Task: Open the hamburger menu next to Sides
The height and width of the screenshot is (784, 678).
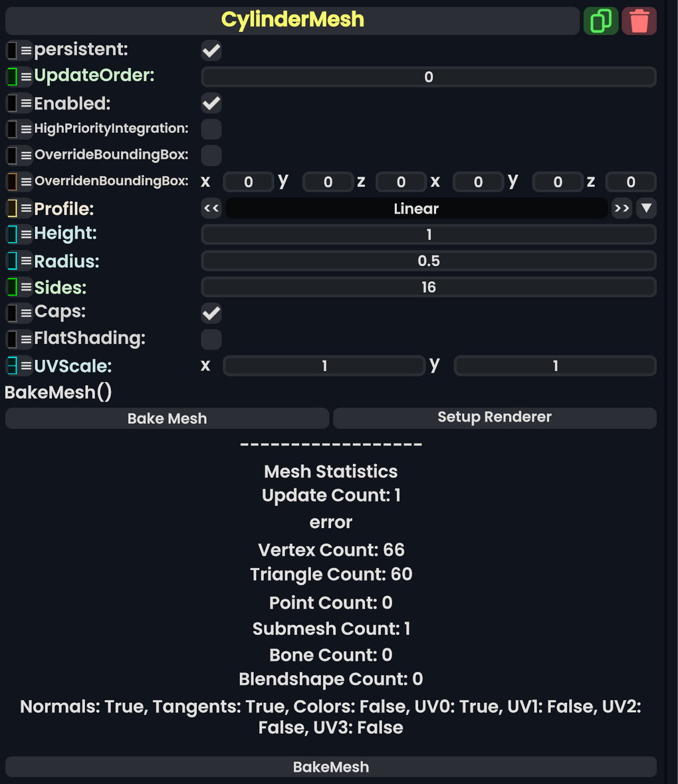Action: tap(25, 287)
